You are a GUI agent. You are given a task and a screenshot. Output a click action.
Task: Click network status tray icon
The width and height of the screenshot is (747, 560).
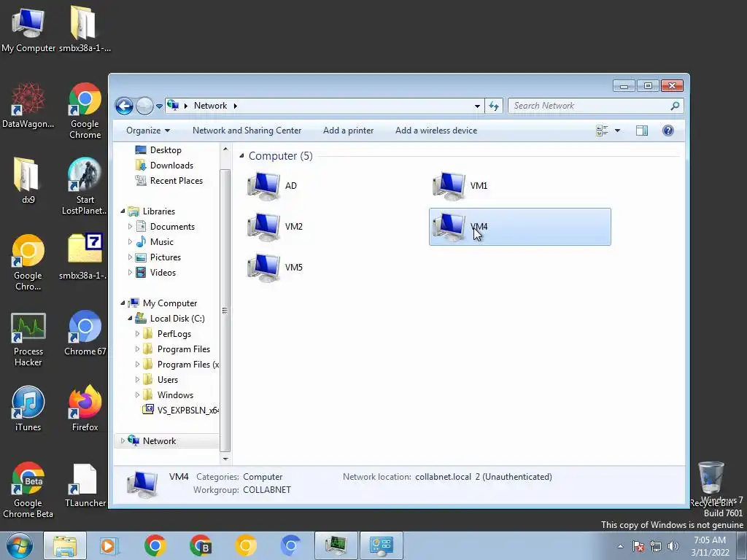pyautogui.click(x=656, y=546)
